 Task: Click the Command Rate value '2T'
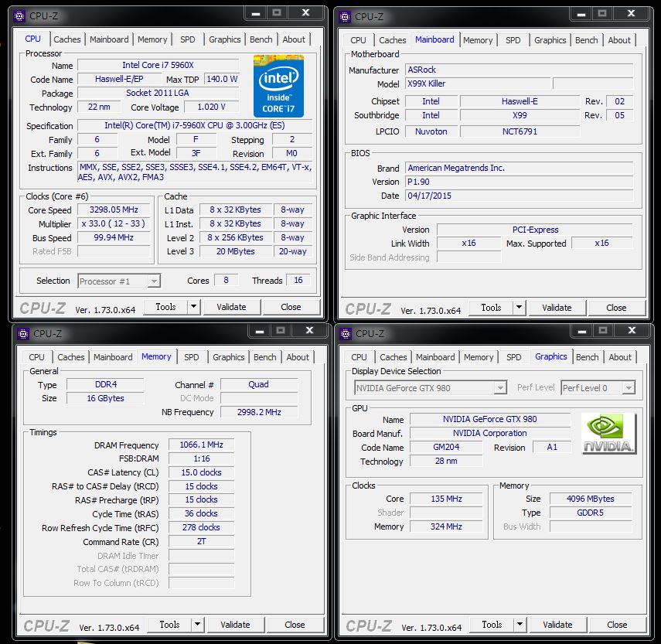click(202, 541)
